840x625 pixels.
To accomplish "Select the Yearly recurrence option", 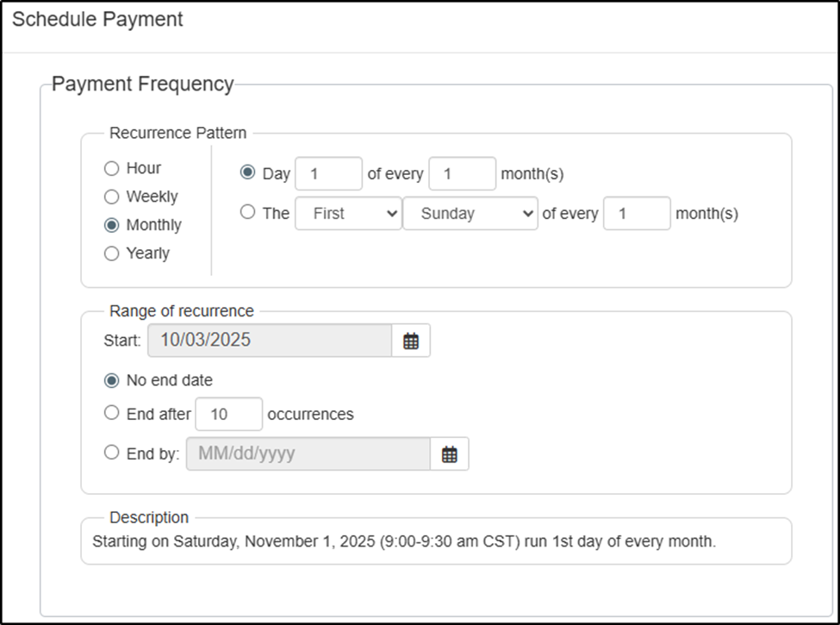I will [111, 254].
